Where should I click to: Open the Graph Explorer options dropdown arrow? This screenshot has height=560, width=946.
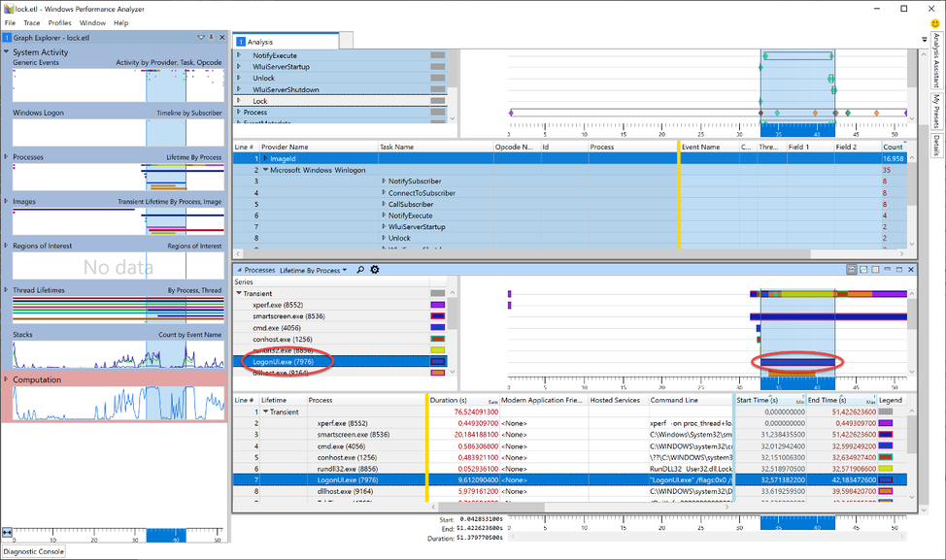point(201,37)
